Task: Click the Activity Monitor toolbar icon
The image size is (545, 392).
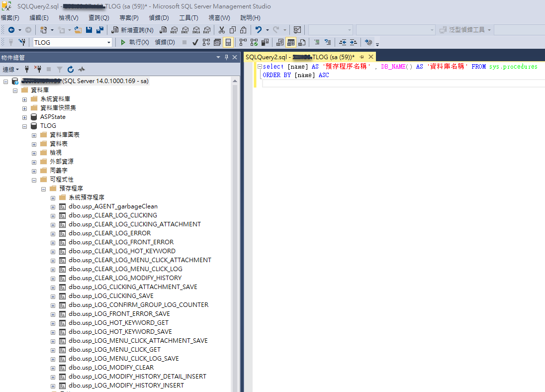Action: [297, 30]
